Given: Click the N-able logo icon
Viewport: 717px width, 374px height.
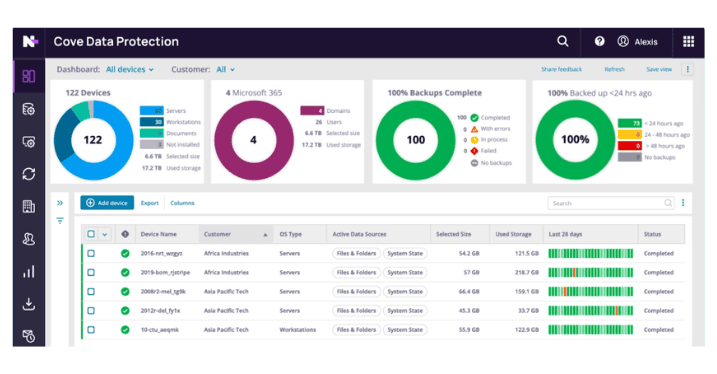Looking at the screenshot, I should point(30,42).
